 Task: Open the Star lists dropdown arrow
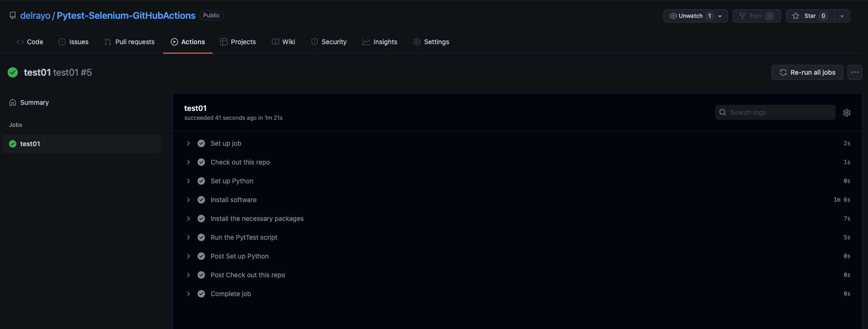(x=842, y=16)
